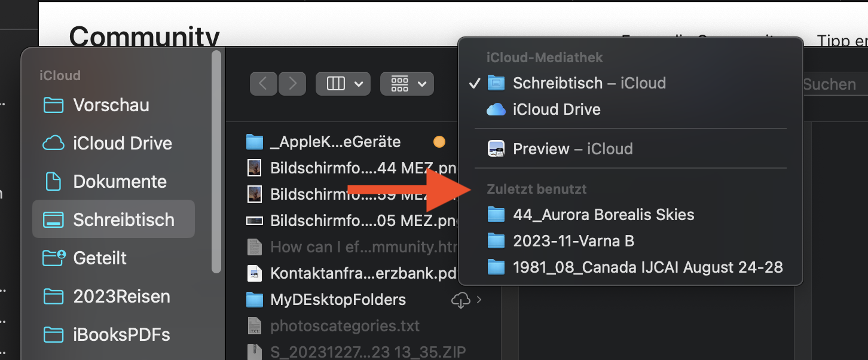
Task: Click the back navigation arrow button
Action: (x=264, y=84)
